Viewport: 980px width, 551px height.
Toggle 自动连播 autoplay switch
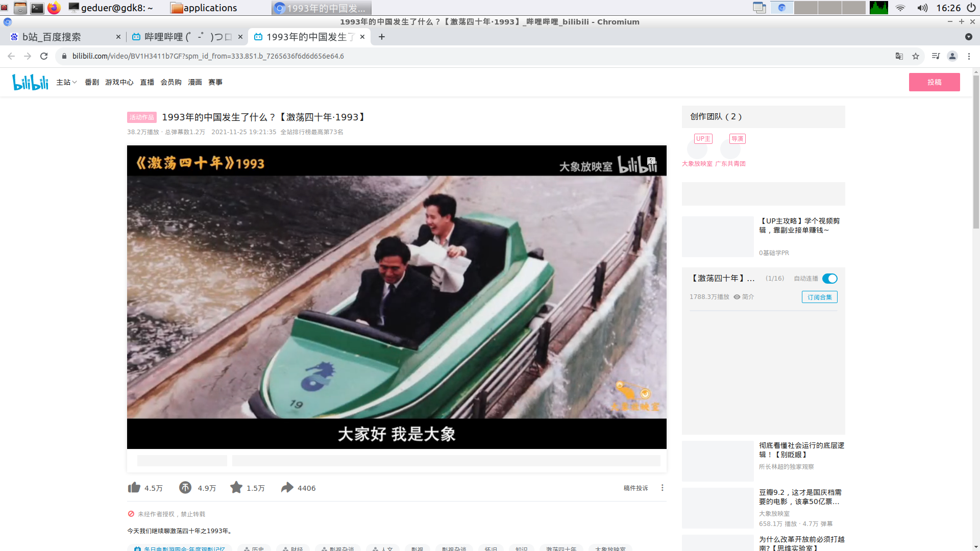click(830, 279)
